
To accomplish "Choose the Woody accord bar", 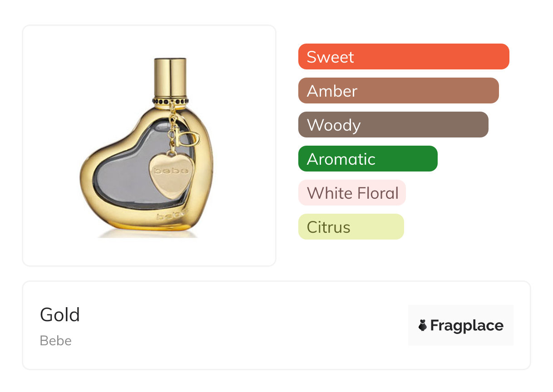I will pyautogui.click(x=393, y=125).
